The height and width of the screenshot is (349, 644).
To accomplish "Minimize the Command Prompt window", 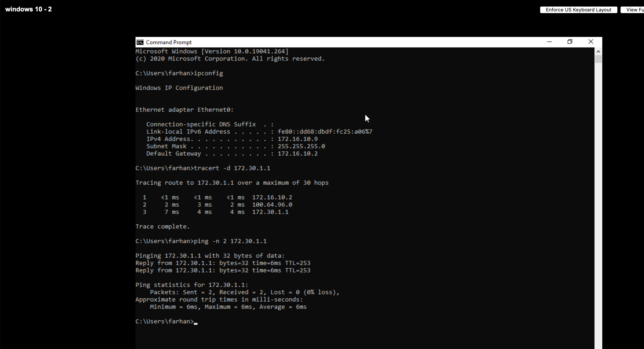I will coord(549,42).
